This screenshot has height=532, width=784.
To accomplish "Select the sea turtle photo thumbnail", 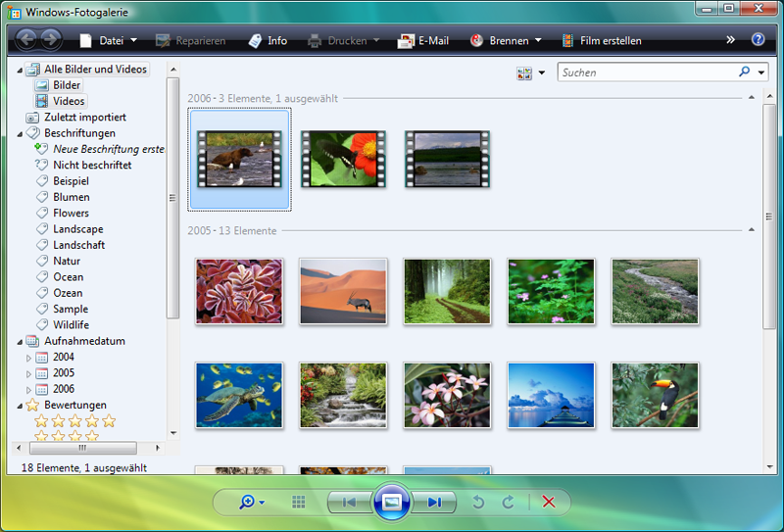I will 239,395.
